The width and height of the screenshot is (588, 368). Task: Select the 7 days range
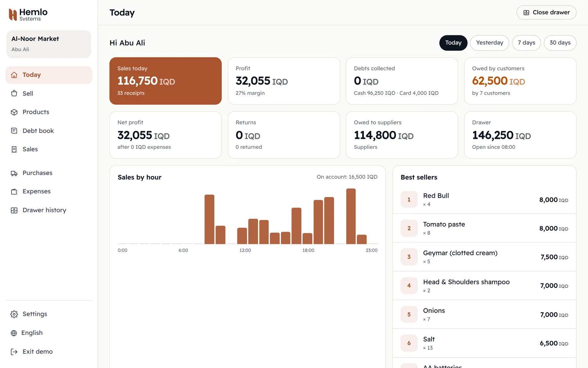[x=526, y=43]
